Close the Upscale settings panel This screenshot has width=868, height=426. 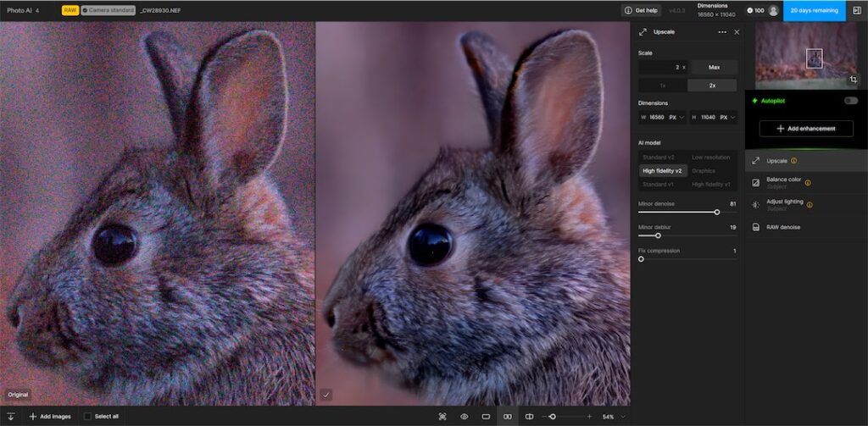[737, 31]
